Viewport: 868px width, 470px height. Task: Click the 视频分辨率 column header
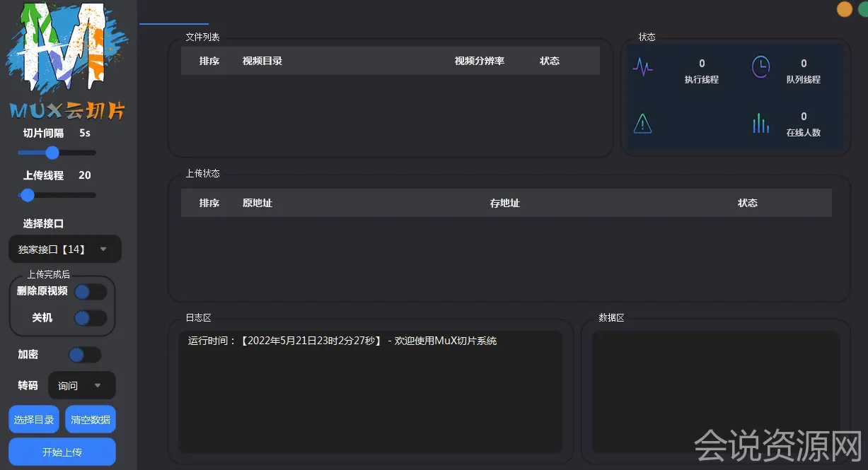click(x=479, y=61)
